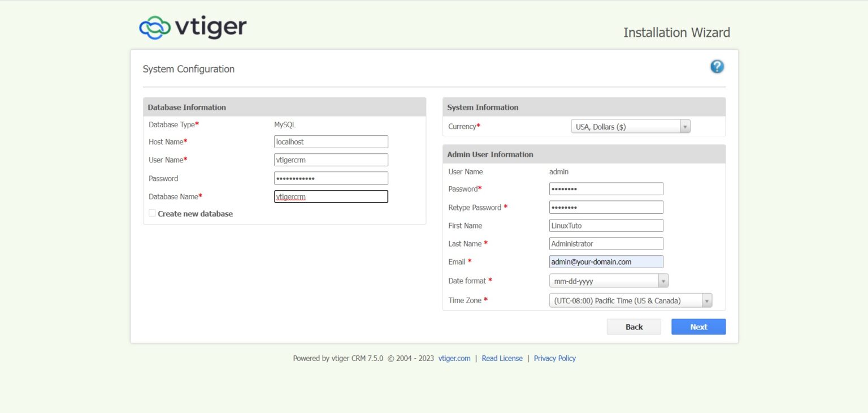Focus the admin Password field

tap(606, 189)
